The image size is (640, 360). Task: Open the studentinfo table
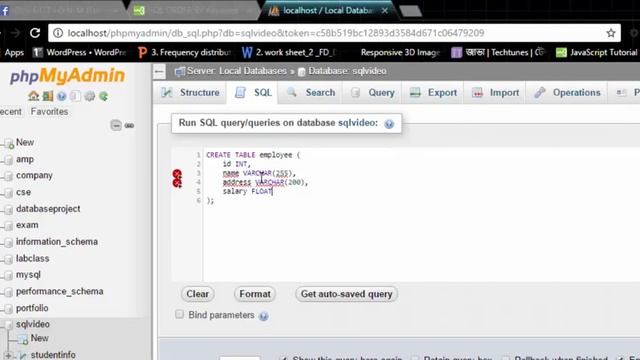coord(53,354)
